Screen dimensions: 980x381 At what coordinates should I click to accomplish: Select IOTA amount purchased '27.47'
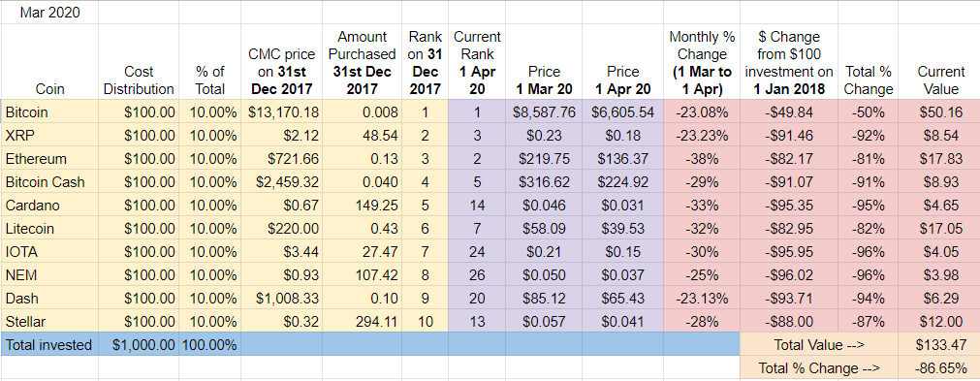pyautogui.click(x=362, y=252)
